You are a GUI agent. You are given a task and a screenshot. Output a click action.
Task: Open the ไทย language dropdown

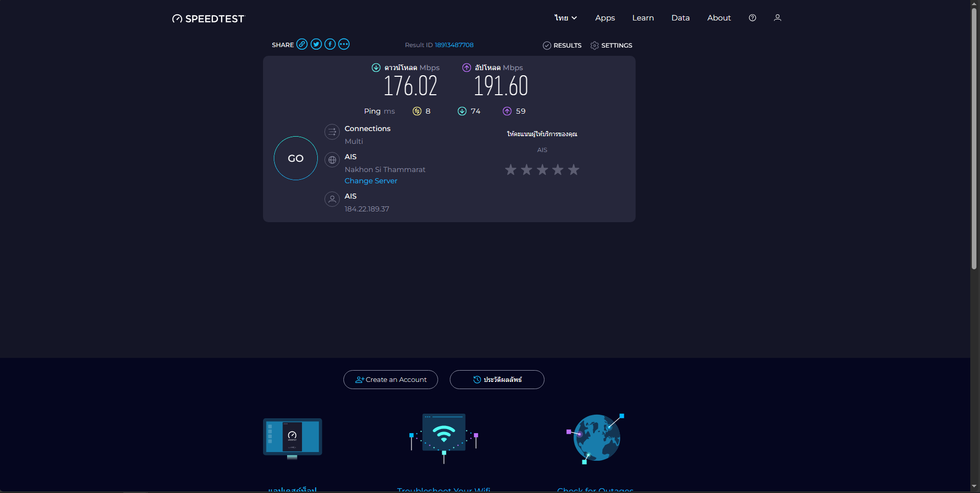pyautogui.click(x=565, y=18)
